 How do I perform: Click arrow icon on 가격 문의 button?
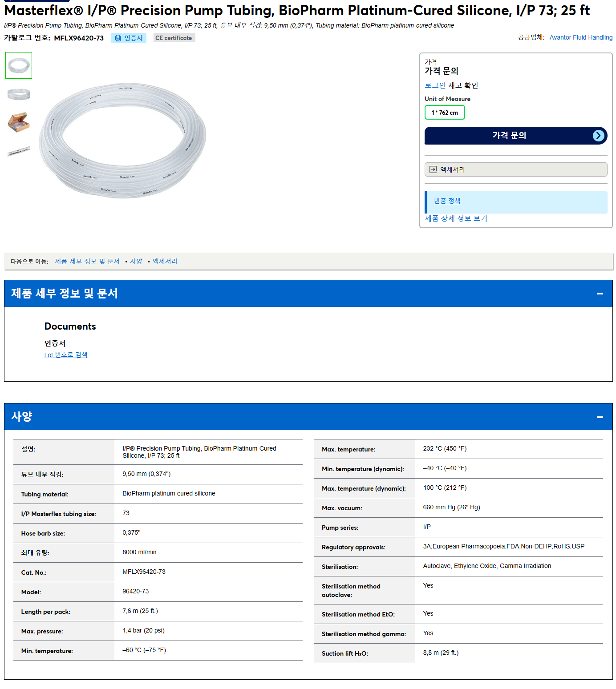(x=598, y=136)
